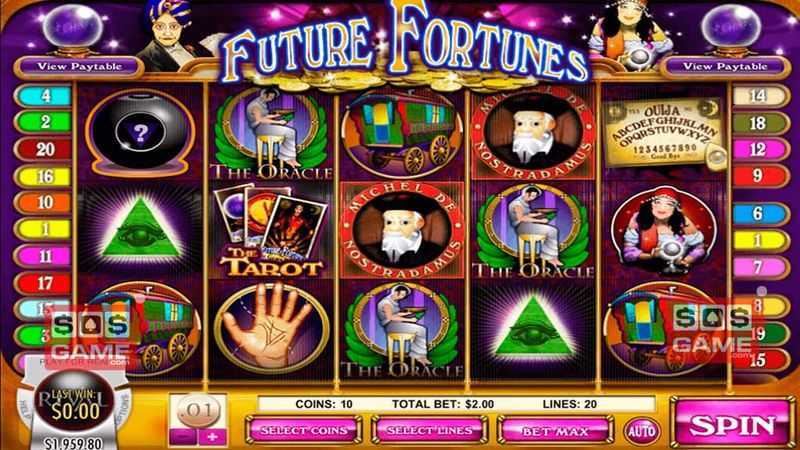The height and width of the screenshot is (450, 800).
Task: Select payline 14 indicator
Action: (759, 95)
